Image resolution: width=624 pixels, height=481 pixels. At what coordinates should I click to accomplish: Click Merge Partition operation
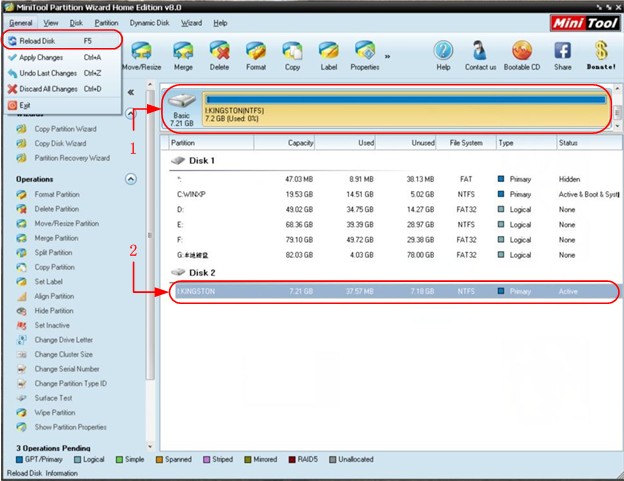pos(56,238)
